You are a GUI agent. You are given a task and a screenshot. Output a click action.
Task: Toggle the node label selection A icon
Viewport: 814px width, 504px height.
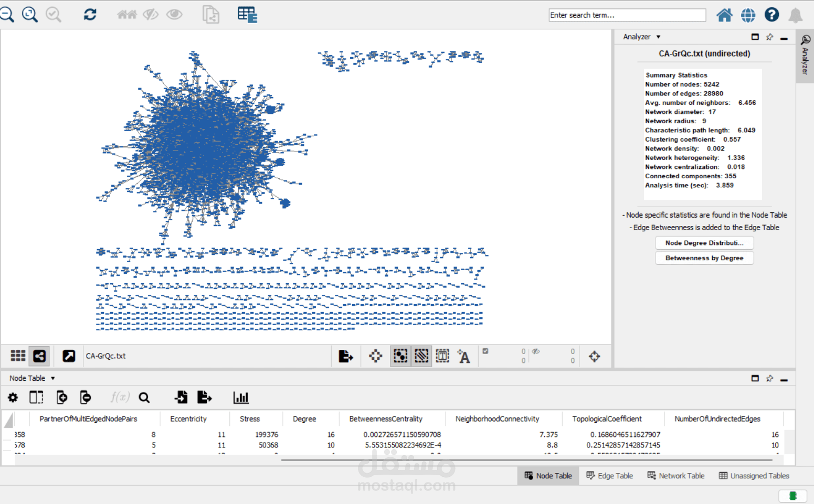463,357
